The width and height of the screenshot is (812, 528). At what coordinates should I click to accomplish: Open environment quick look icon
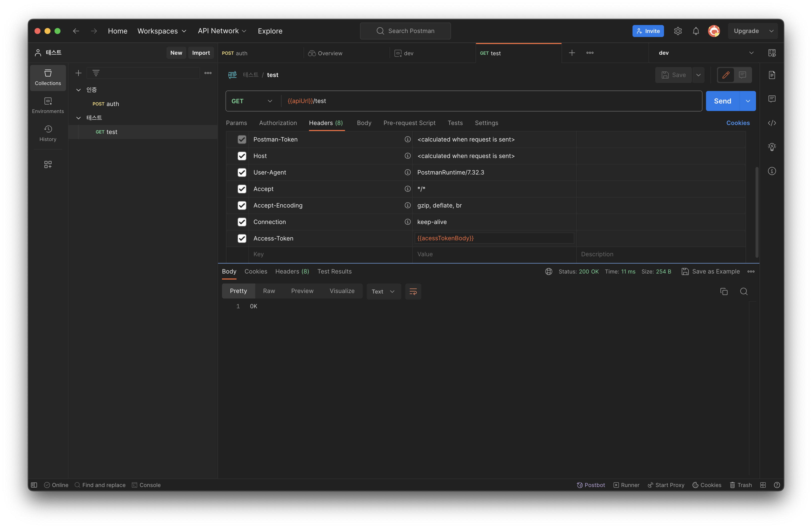772,53
